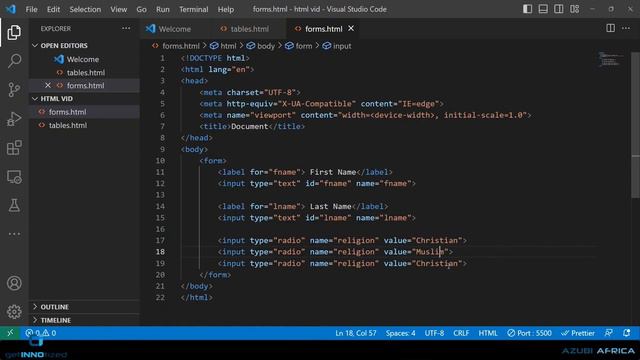This screenshot has width=640, height=360.
Task: Open Explorer views and more actions
Action: [126, 29]
